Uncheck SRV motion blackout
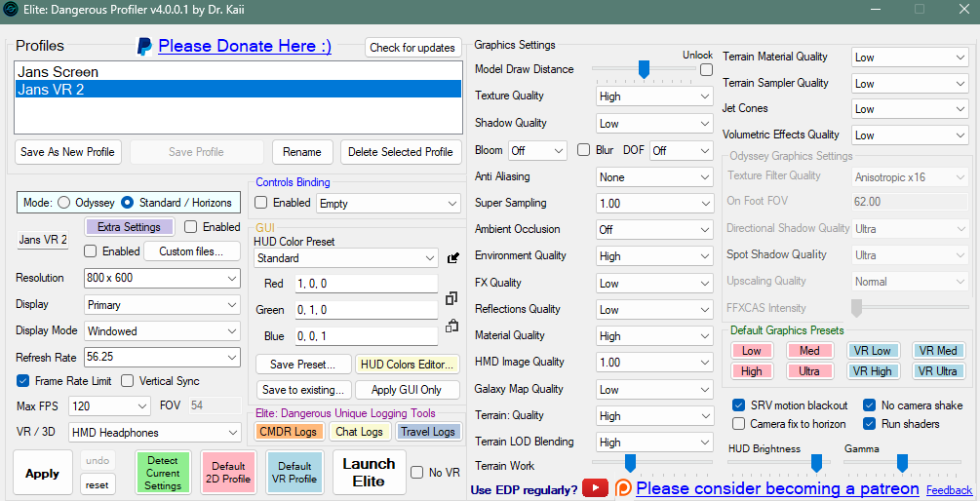Screen dimensions: 980x501 (739, 405)
